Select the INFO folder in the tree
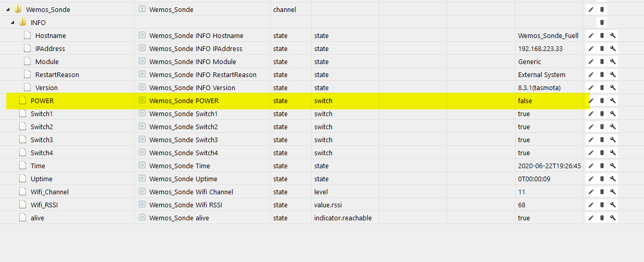644x262 pixels. (x=38, y=22)
